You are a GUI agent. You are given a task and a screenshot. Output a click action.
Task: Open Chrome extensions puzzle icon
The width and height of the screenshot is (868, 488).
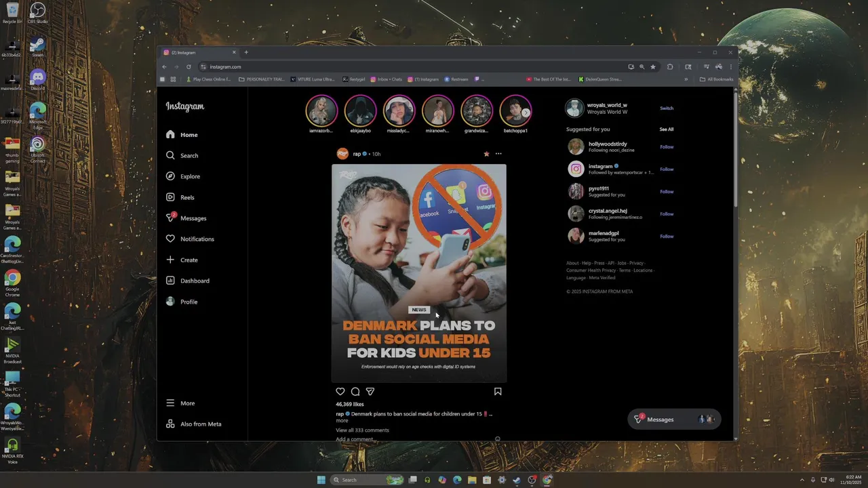(x=670, y=67)
